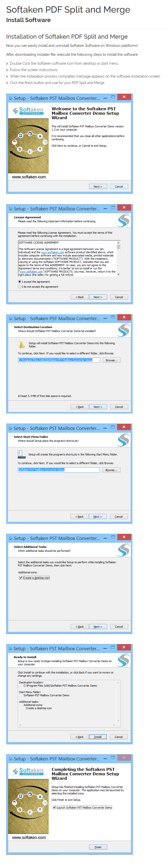Select 'I do not accept the agreement' option
The height and width of the screenshot is (868, 168).
pyautogui.click(x=20, y=286)
